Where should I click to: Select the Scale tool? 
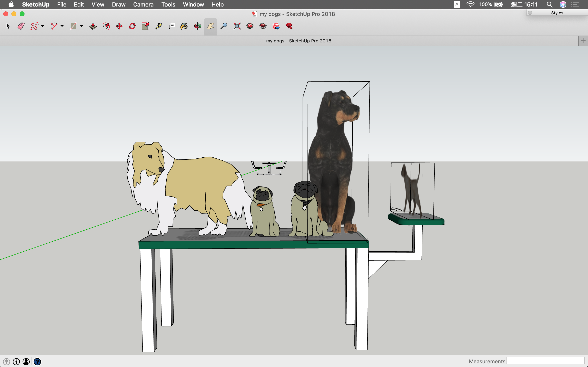point(145,26)
